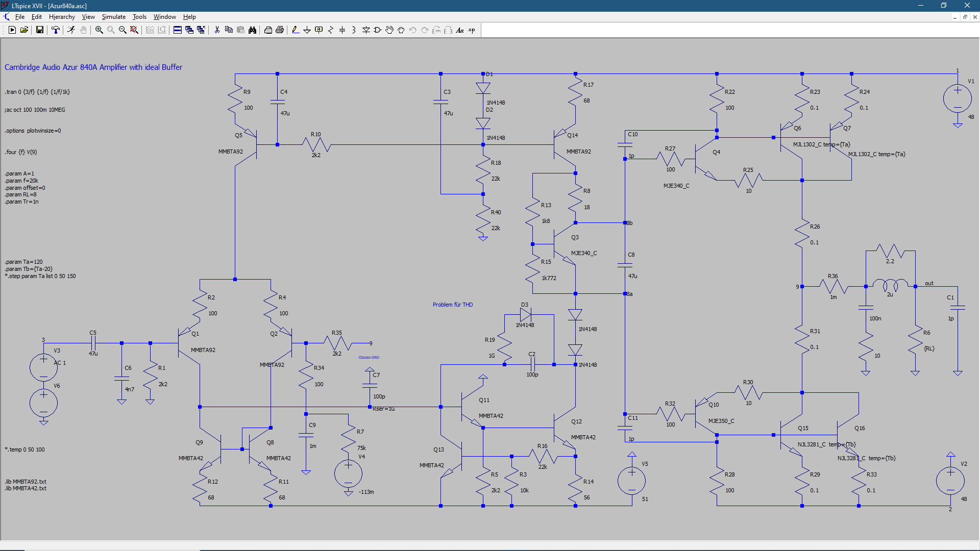Click the MDI child window minimize button
Viewport: 980px width, 551px height.
coord(954,17)
